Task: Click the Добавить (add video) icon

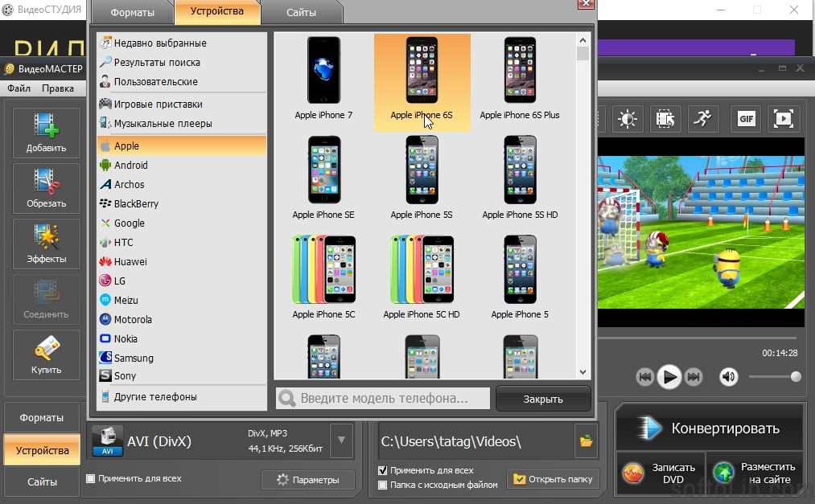Action: coord(46,133)
